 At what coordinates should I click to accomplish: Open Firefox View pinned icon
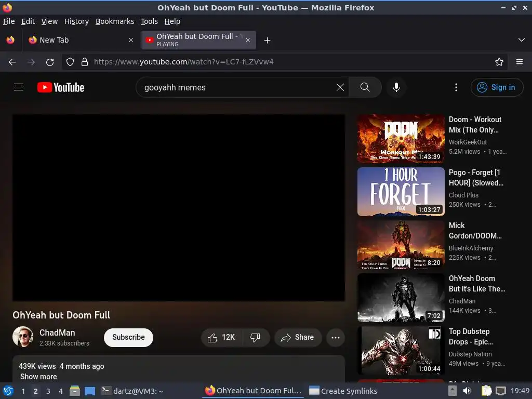pos(10,40)
